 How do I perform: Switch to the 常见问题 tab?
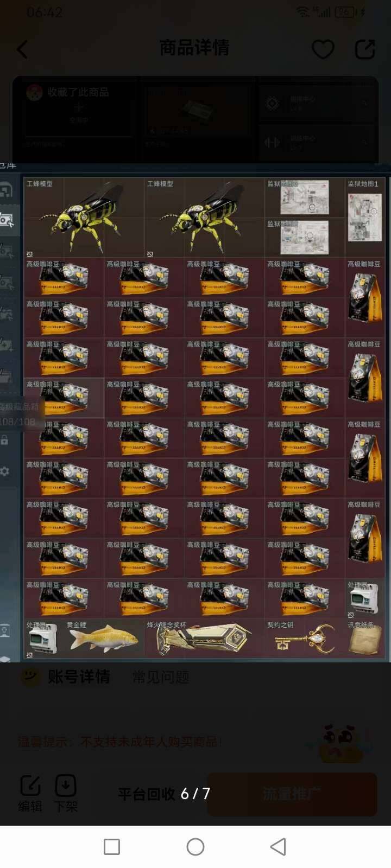pos(161,677)
